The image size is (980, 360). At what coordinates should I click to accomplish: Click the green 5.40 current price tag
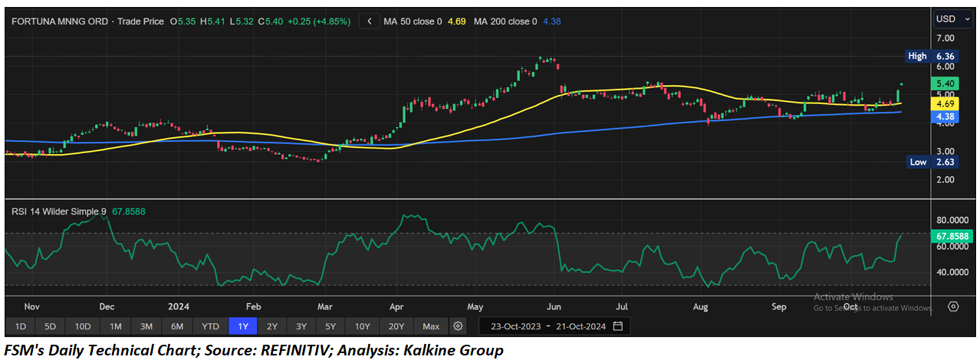coord(945,84)
